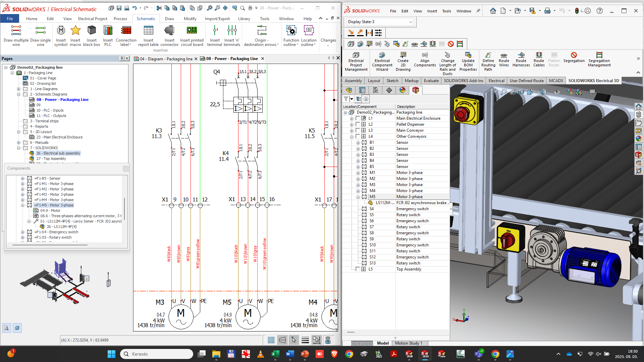Open the DisplayManager color ball tab
This screenshot has height=362, width=644.
coord(402,90)
